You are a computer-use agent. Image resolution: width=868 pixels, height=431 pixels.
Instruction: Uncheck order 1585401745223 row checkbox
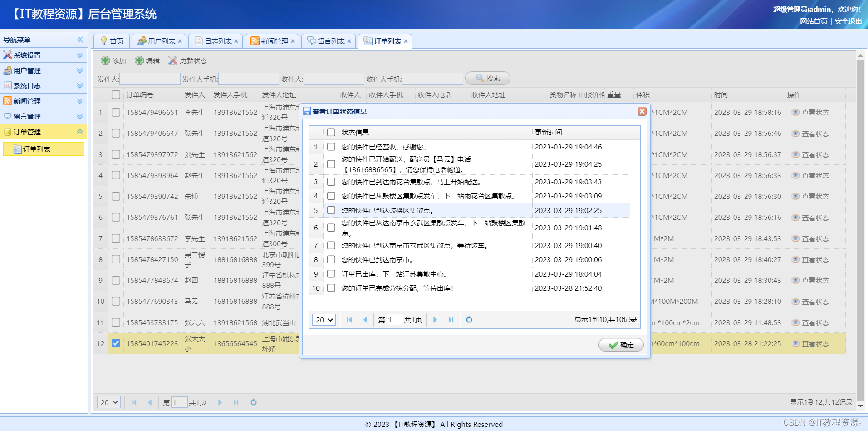116,343
